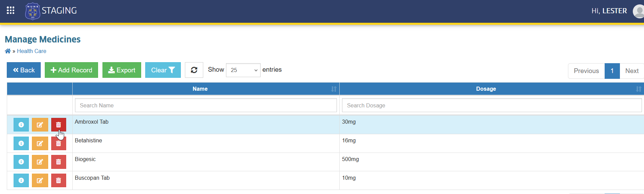Select the Betahistine name cell
The width and height of the screenshot is (644, 194).
point(206,143)
